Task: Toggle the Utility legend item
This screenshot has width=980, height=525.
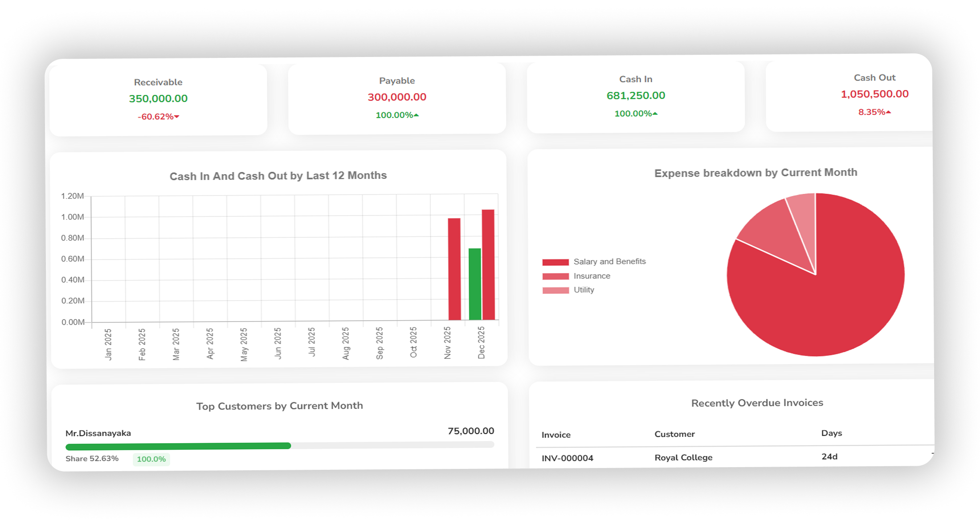Action: (584, 290)
